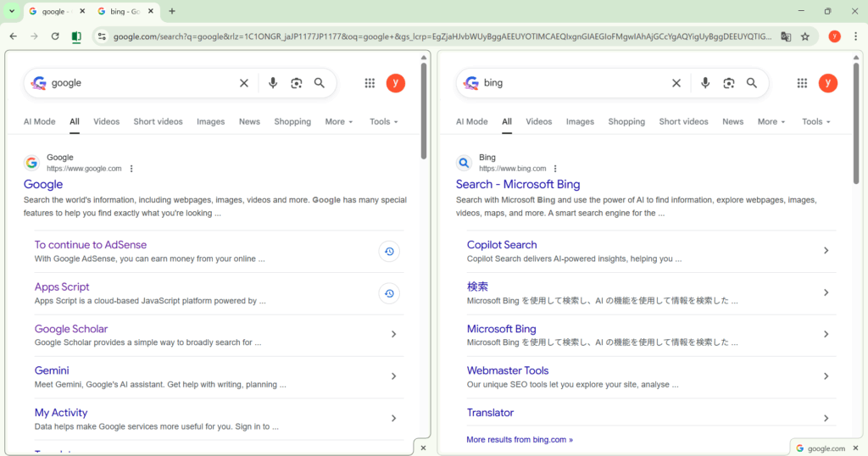Select Images tab in right pane
868x456 pixels.
point(580,122)
